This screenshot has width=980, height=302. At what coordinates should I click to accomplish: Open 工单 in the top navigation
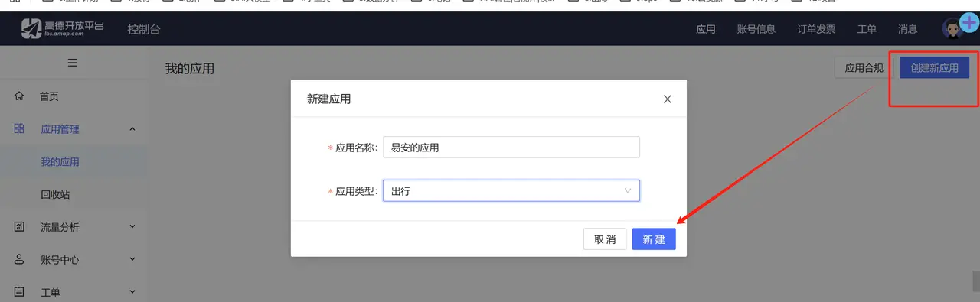point(867,29)
